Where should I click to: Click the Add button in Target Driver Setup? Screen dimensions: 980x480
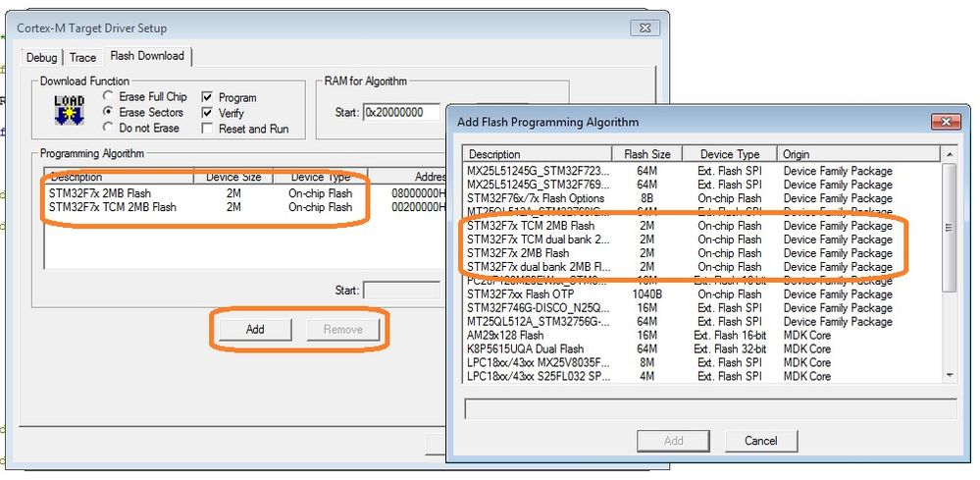coord(255,330)
